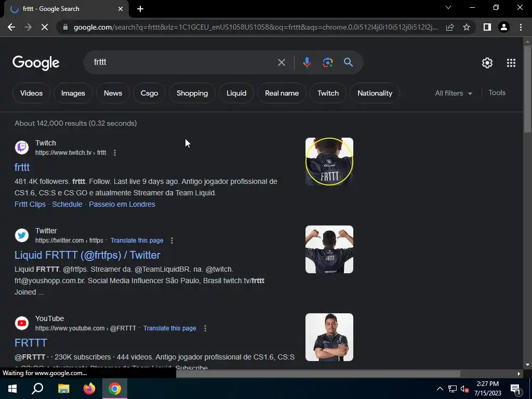Open the Google homepage logo
532x399 pixels.
[36, 63]
